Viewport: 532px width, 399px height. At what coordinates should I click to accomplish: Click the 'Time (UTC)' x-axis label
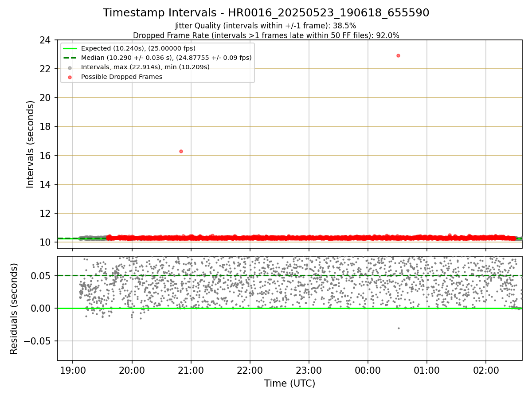click(x=289, y=383)
